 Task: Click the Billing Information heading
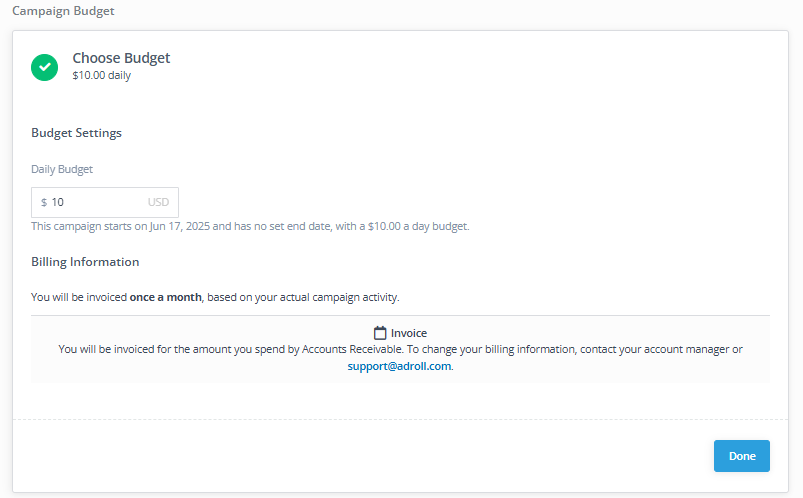(x=85, y=262)
